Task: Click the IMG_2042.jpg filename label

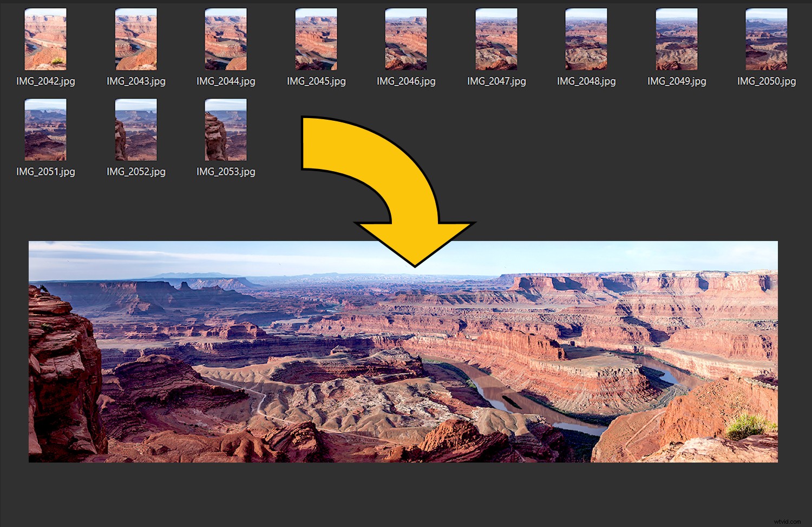Action: pos(45,82)
